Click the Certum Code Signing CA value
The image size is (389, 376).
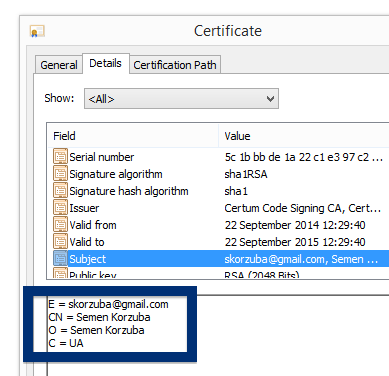(x=303, y=208)
